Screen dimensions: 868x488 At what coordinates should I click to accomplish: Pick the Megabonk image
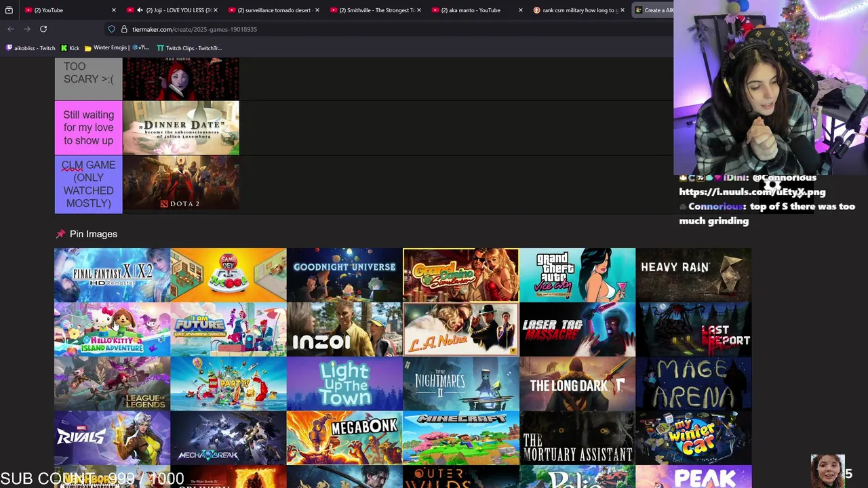click(x=344, y=438)
